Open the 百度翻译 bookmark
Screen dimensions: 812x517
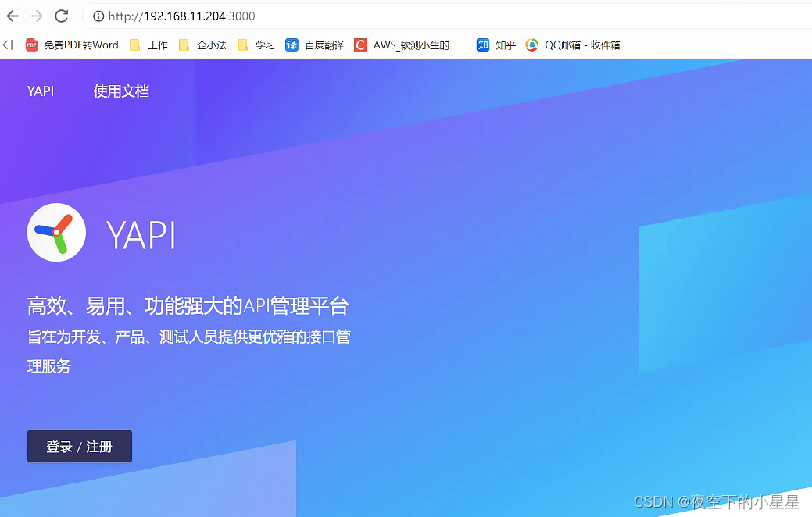click(314, 45)
